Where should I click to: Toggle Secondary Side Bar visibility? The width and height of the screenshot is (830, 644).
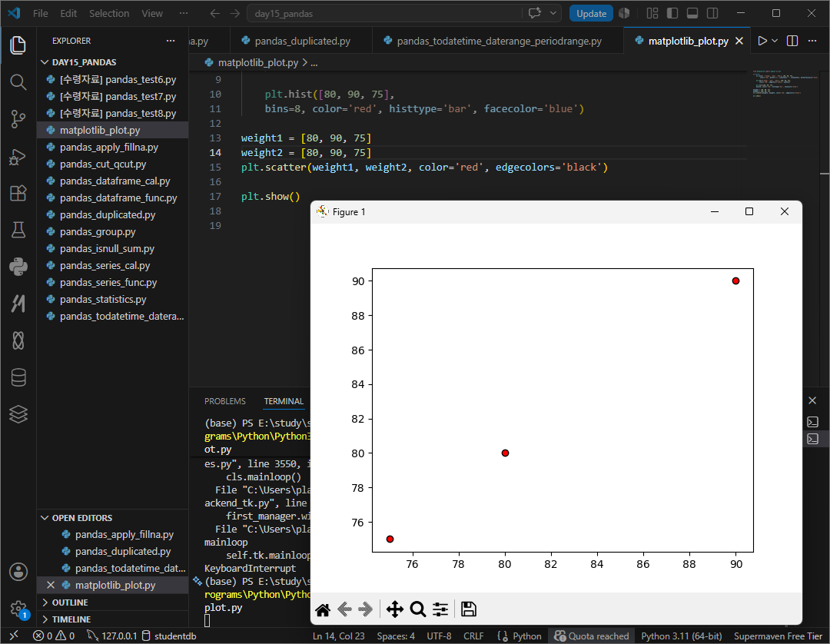click(x=712, y=13)
